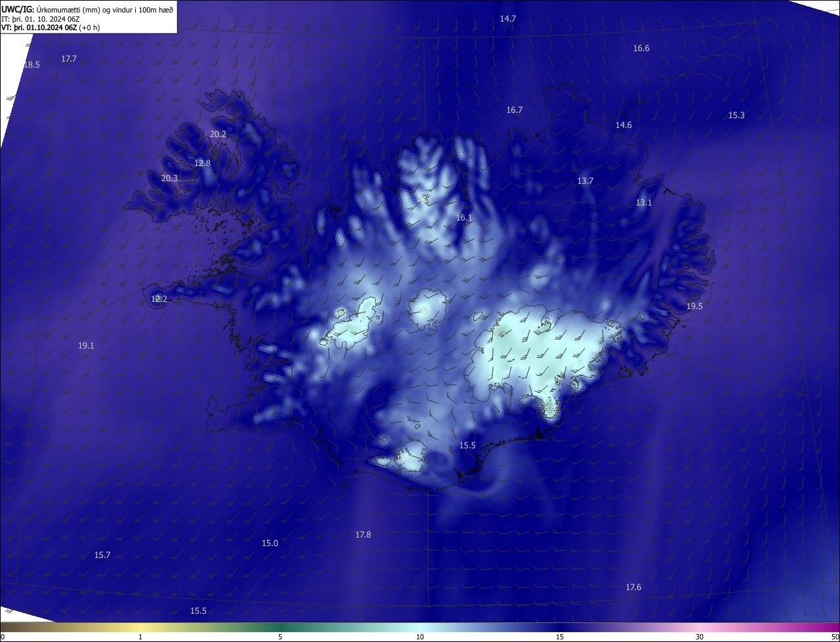Click the title line 'UWC/IG: Úrkomumætti (mm) og vindur'
The image size is (840, 642).
pyautogui.click(x=87, y=9)
